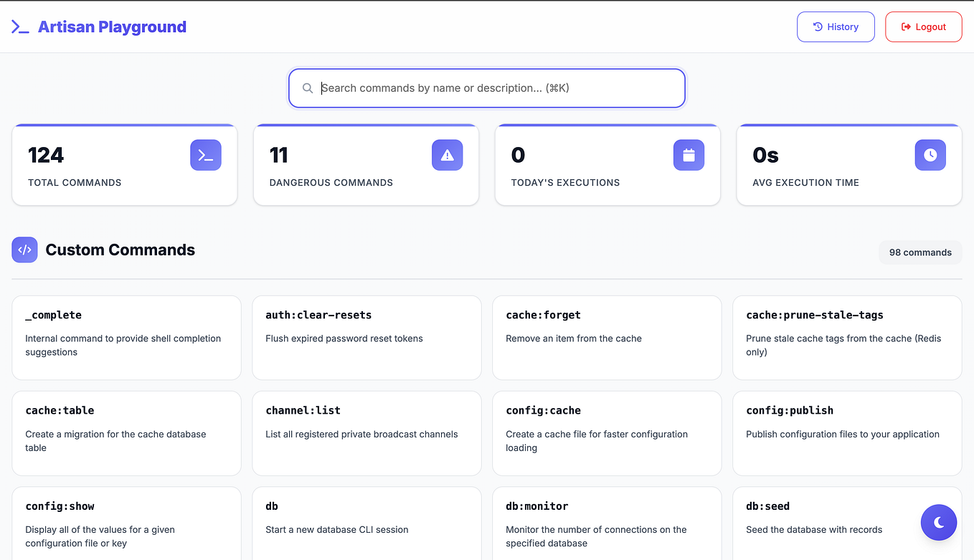This screenshot has width=974, height=560.
Task: Click the terminal icon on the Total Commands card
Action: click(206, 154)
